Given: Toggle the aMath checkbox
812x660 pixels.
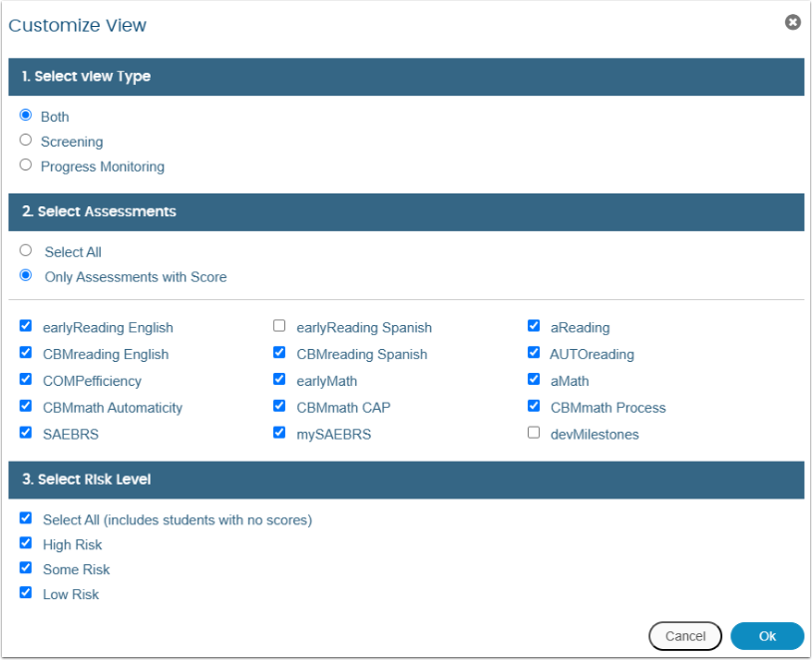Looking at the screenshot, I should [534, 379].
